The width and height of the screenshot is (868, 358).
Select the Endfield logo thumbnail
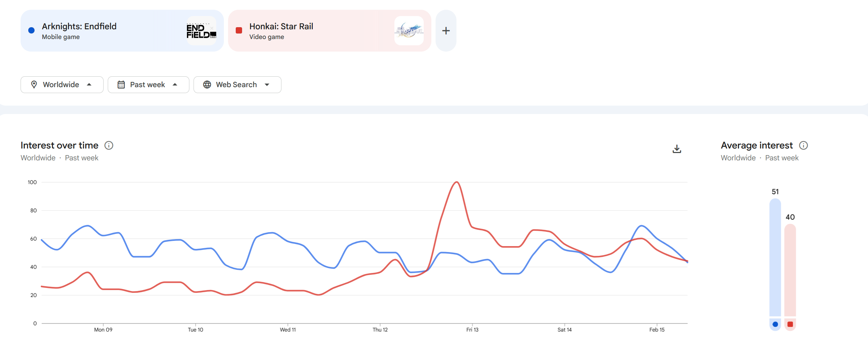click(x=201, y=31)
